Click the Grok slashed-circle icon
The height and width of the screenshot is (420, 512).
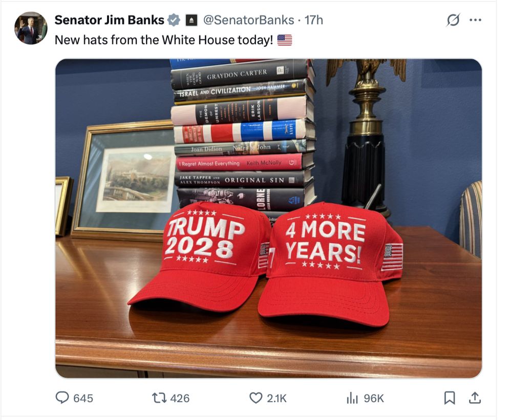point(453,20)
